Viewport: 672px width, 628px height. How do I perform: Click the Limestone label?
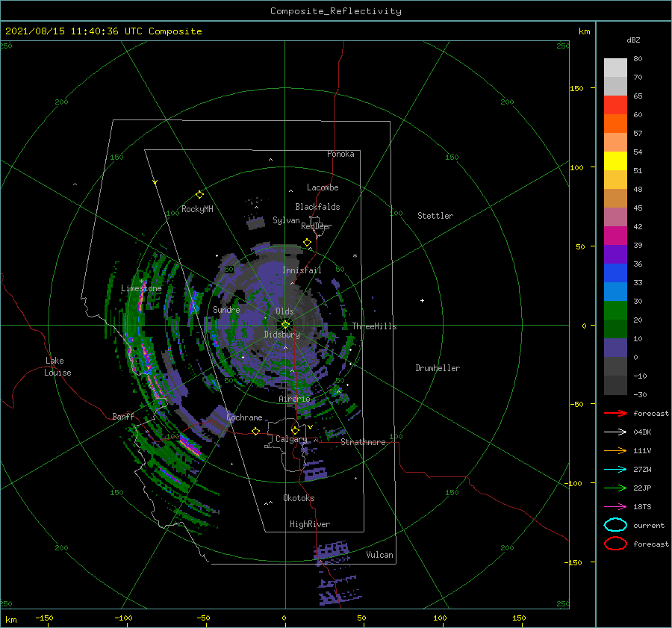click(141, 288)
